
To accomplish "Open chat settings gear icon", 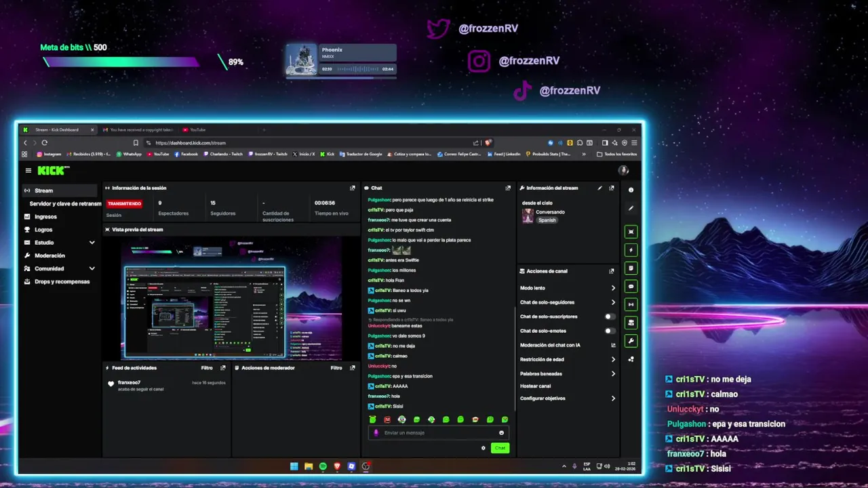I will click(484, 448).
